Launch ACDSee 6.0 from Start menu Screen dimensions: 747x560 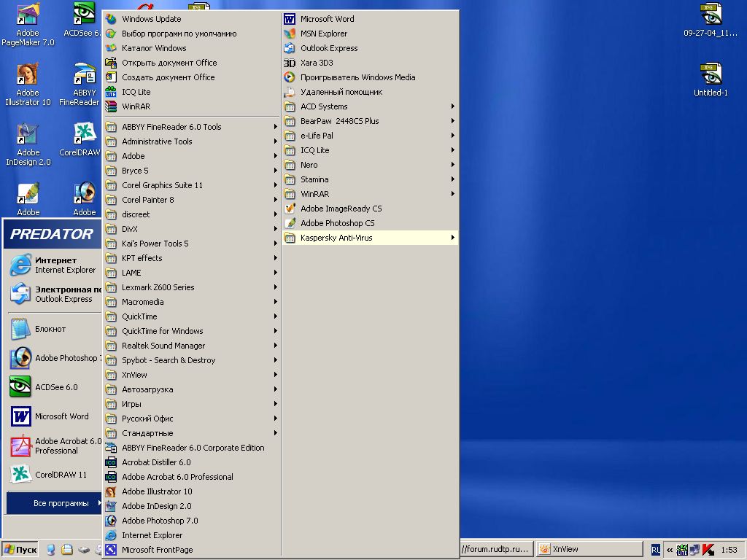point(54,387)
